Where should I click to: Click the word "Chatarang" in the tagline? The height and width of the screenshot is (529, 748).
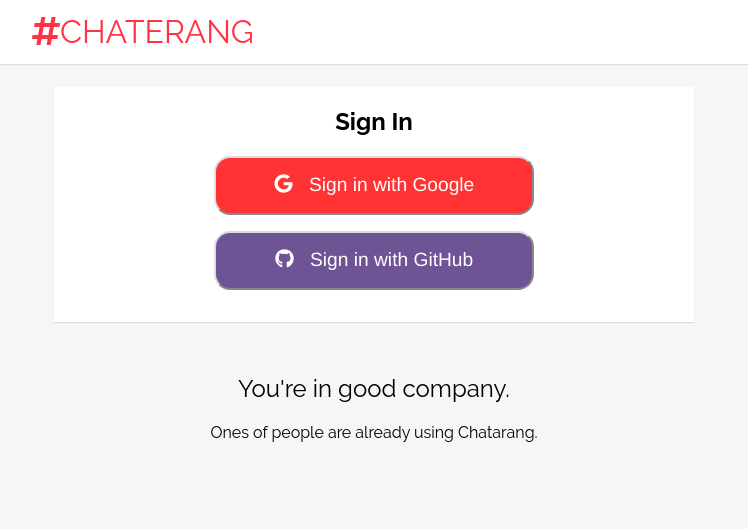click(496, 433)
